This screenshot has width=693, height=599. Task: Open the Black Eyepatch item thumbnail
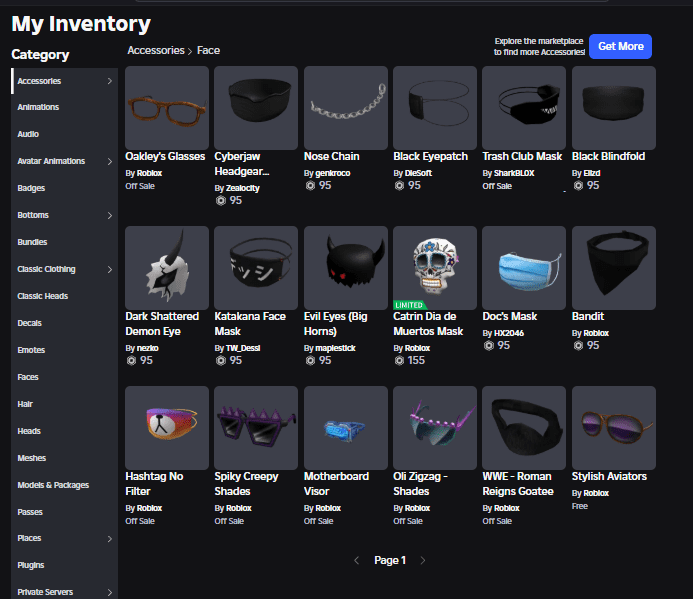pos(435,108)
